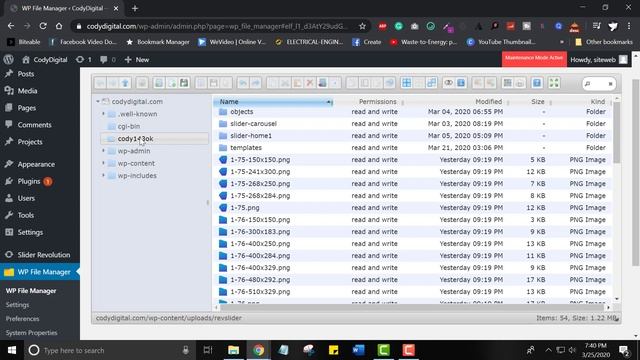Open Posts in WordPress sidebar
The height and width of the screenshot is (360, 640).
tap(25, 74)
